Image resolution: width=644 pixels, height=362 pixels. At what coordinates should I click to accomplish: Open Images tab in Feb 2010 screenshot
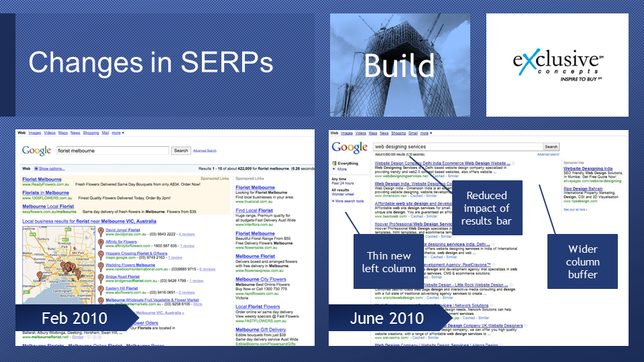pyautogui.click(x=34, y=133)
